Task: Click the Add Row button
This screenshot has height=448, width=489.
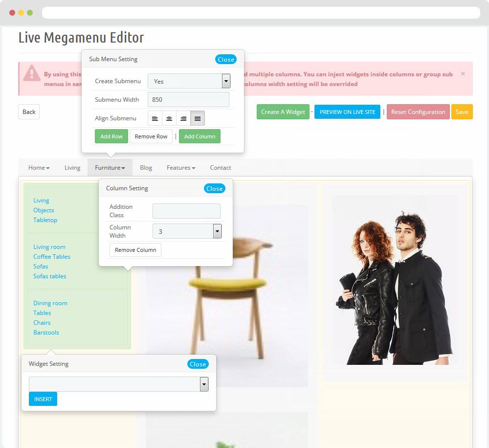Action: coord(111,136)
